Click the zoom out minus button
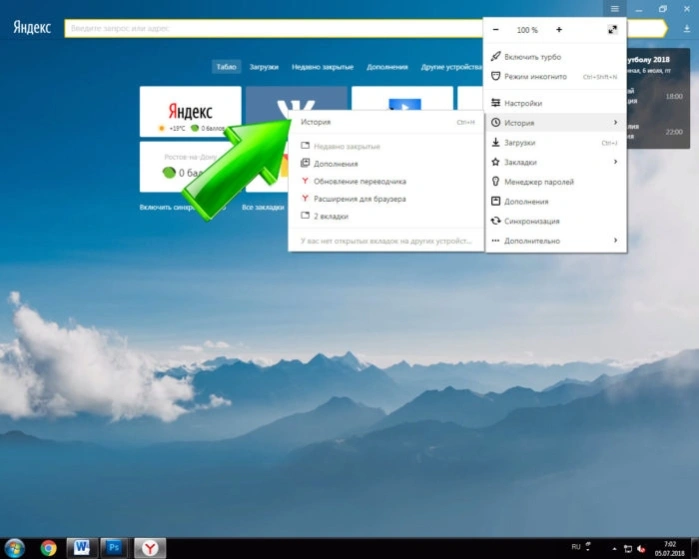 pyautogui.click(x=496, y=30)
